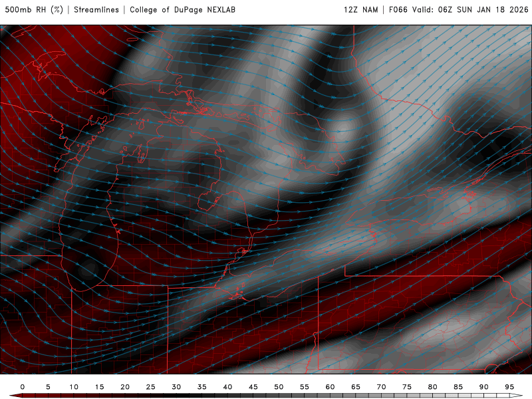Click the "F066" forecast hour label
The width and height of the screenshot is (532, 399).
(x=398, y=9)
